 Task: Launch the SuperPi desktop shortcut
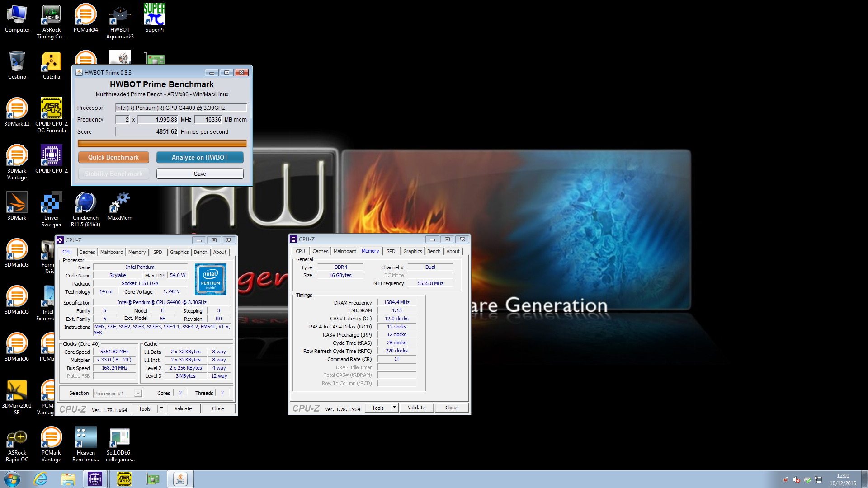155,19
